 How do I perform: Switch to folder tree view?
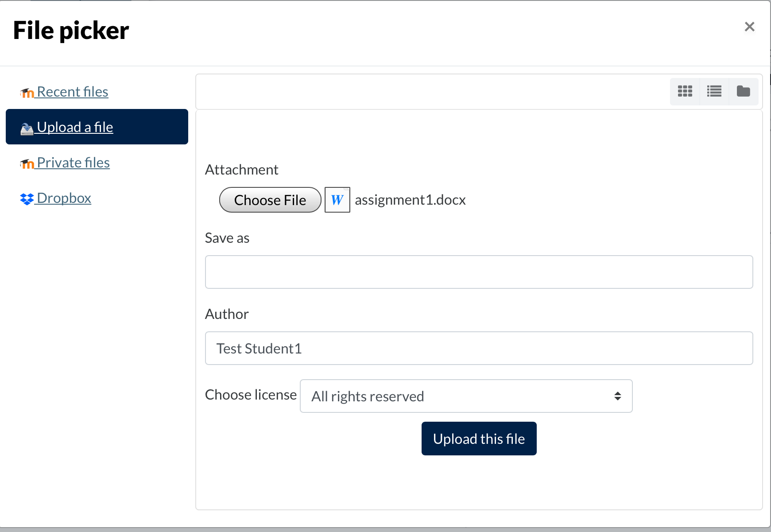744,91
